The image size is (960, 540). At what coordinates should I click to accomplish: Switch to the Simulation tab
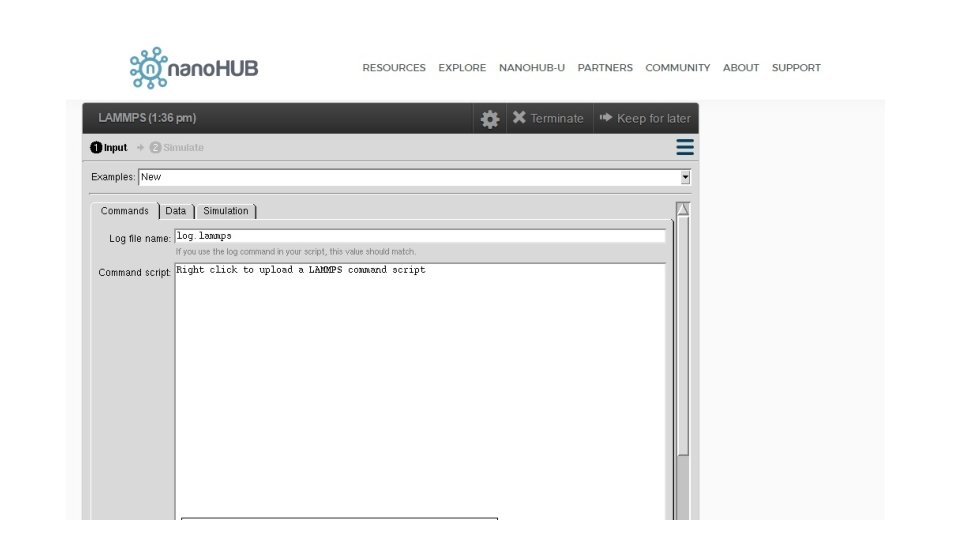pyautogui.click(x=226, y=211)
